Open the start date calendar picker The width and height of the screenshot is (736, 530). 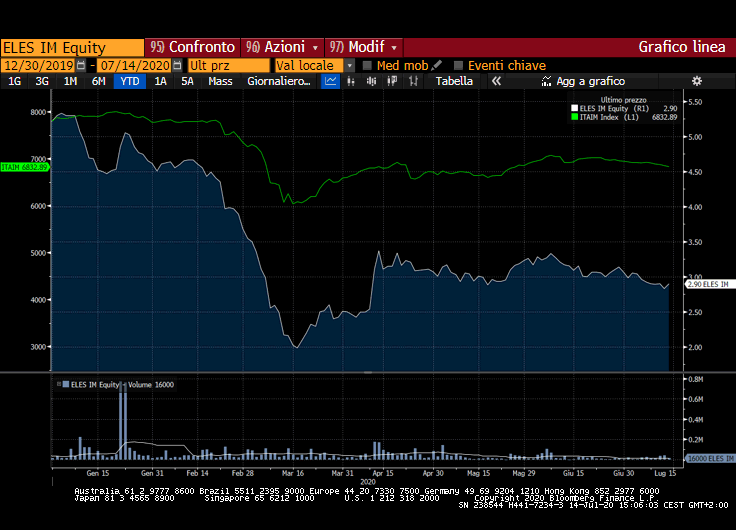tap(81, 65)
